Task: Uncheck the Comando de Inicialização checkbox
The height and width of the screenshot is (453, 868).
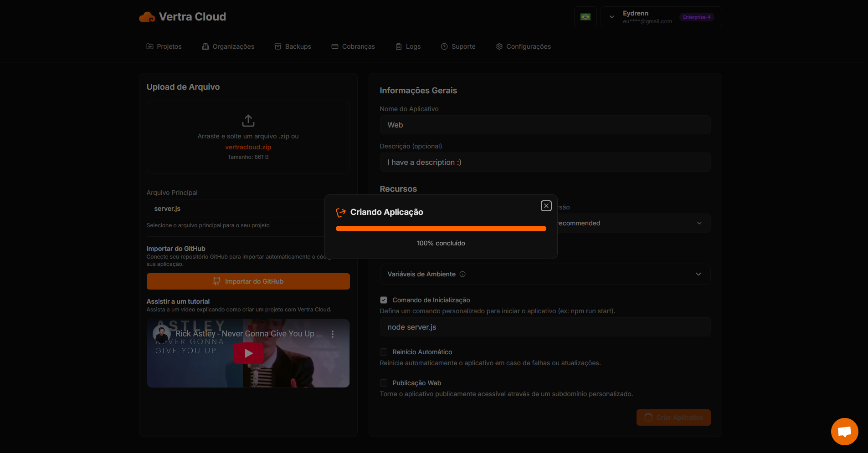Action: (x=384, y=300)
